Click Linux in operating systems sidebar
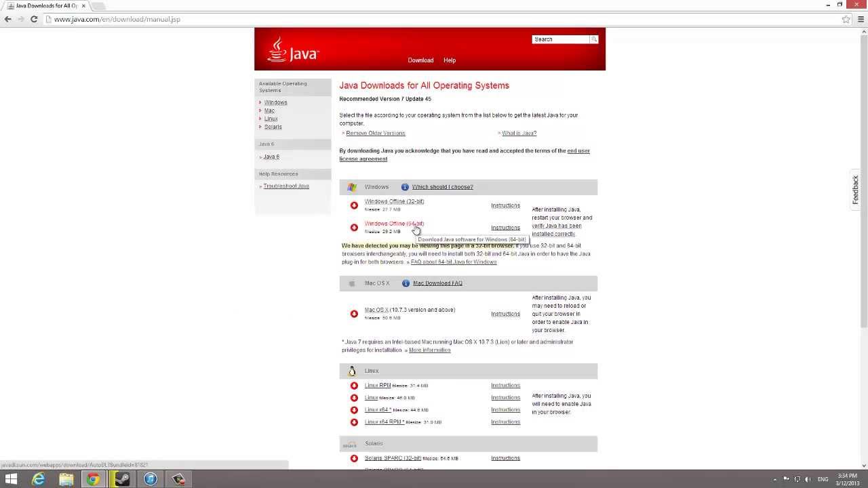Screen dimensions: 868x488 271,119
